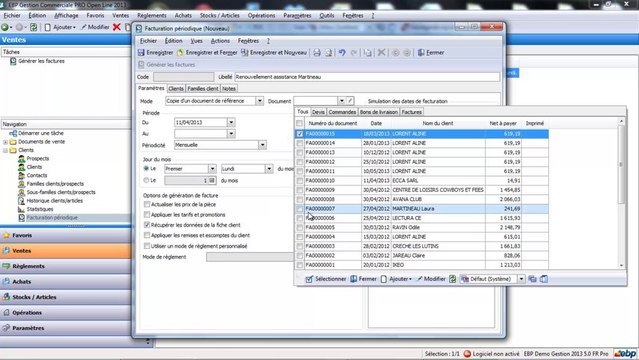Open Historique clients/articles in navigation

point(55,201)
